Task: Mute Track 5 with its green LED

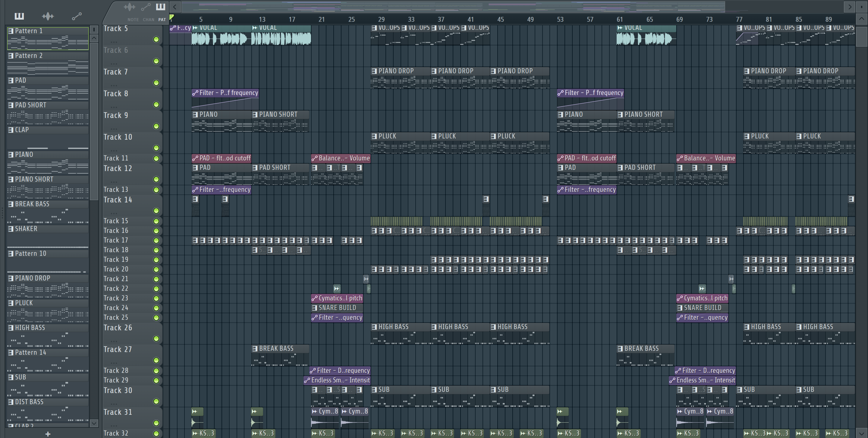Action: click(156, 40)
